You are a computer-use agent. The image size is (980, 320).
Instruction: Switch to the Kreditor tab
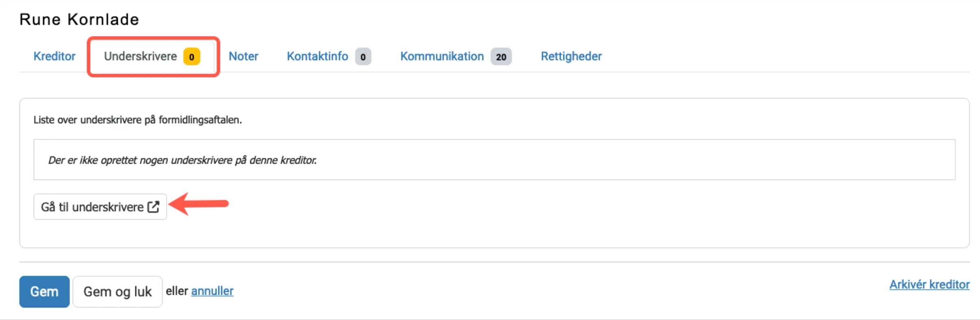click(x=54, y=56)
